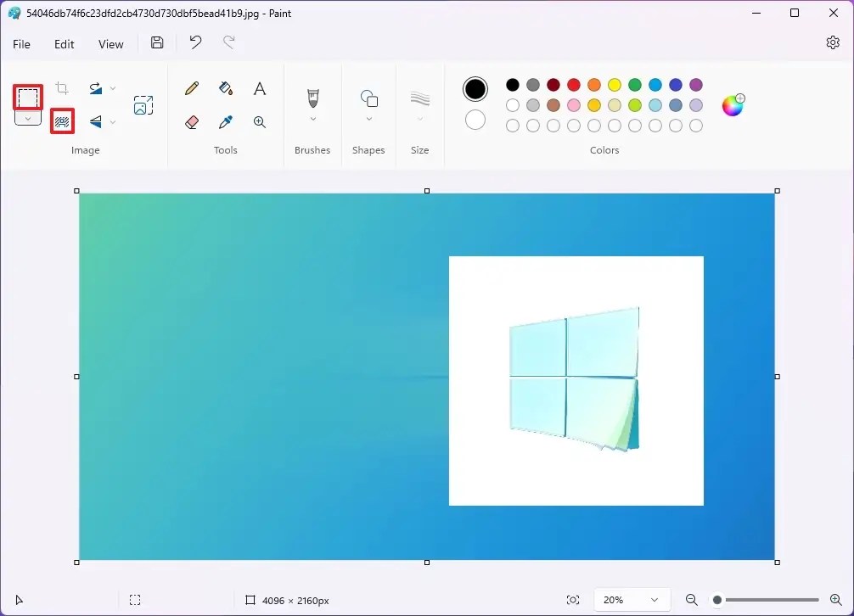Click the zoom out magnifier in status bar
Screen dimensions: 854x616
point(692,600)
